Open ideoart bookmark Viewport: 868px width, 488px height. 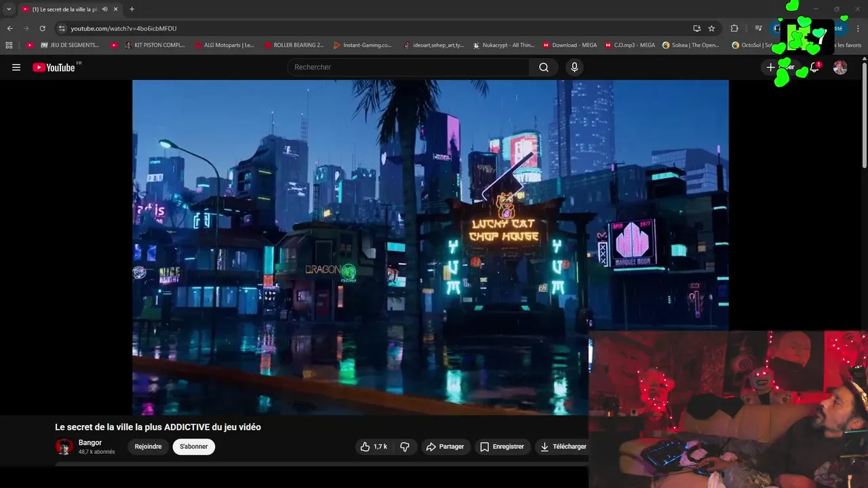pyautogui.click(x=433, y=45)
